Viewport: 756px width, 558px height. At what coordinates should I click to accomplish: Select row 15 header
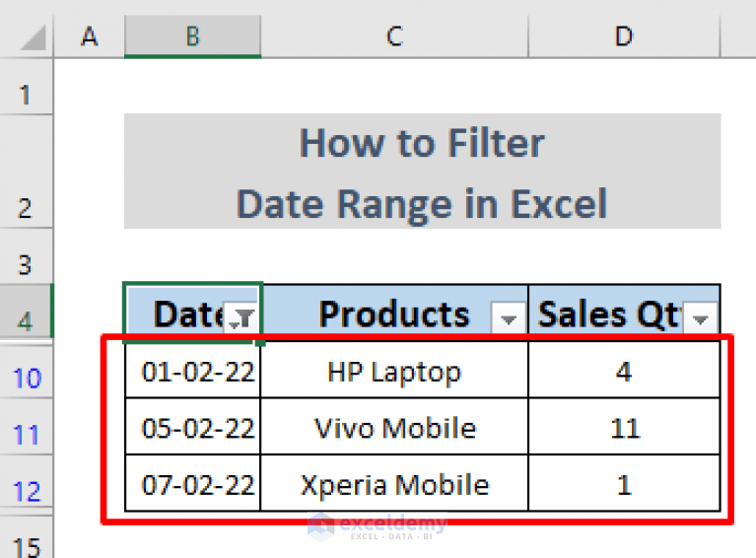pyautogui.click(x=26, y=537)
